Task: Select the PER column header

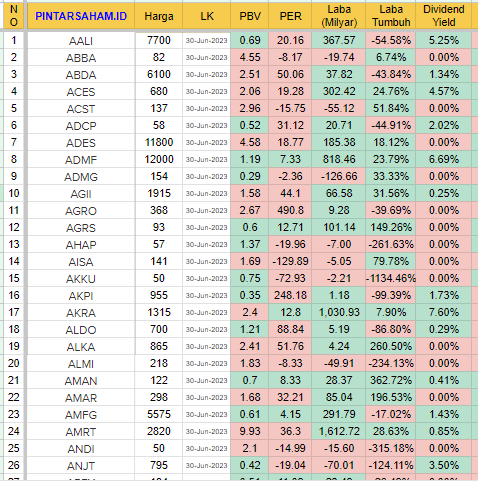Action: pos(290,16)
